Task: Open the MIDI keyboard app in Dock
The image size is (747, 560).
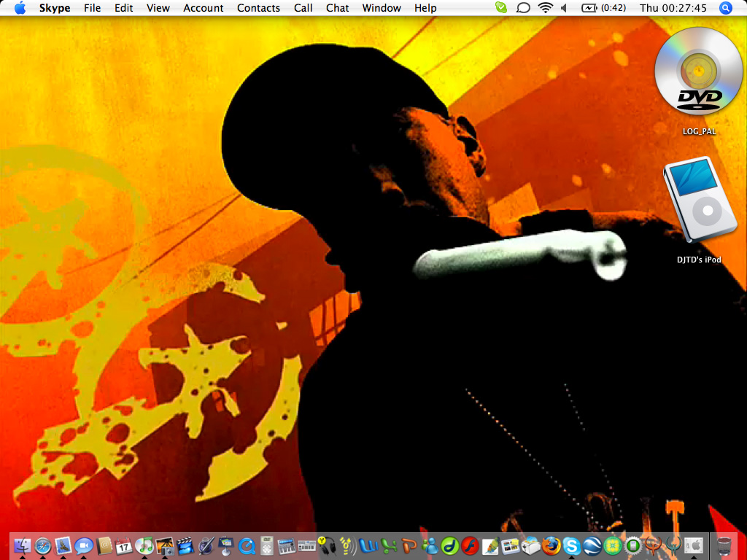Action: pos(307,545)
